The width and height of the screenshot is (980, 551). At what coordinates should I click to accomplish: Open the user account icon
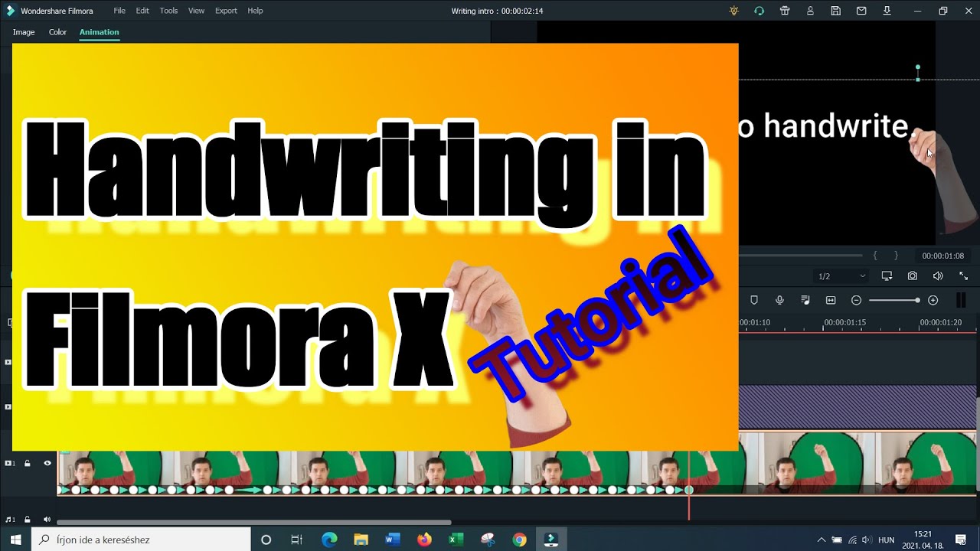810,11
